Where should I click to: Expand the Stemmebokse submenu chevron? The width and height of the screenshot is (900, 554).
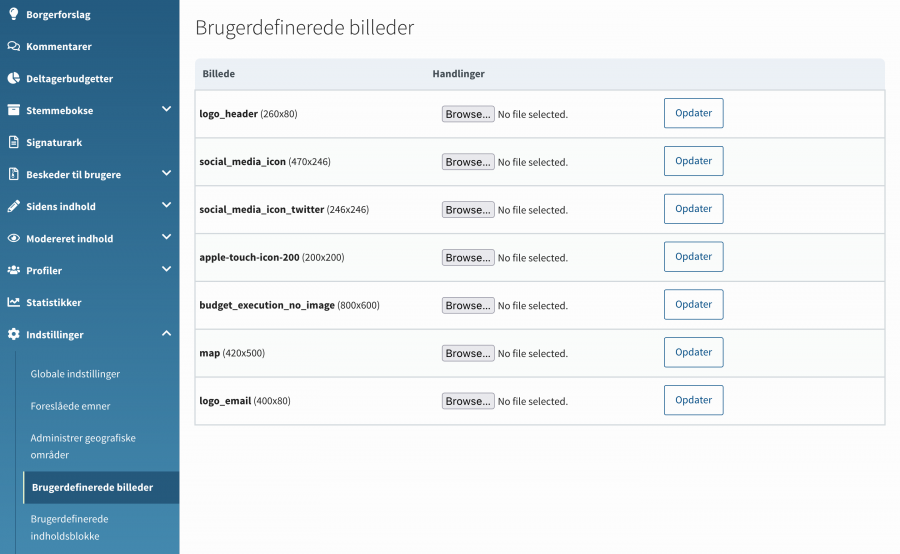click(x=166, y=109)
